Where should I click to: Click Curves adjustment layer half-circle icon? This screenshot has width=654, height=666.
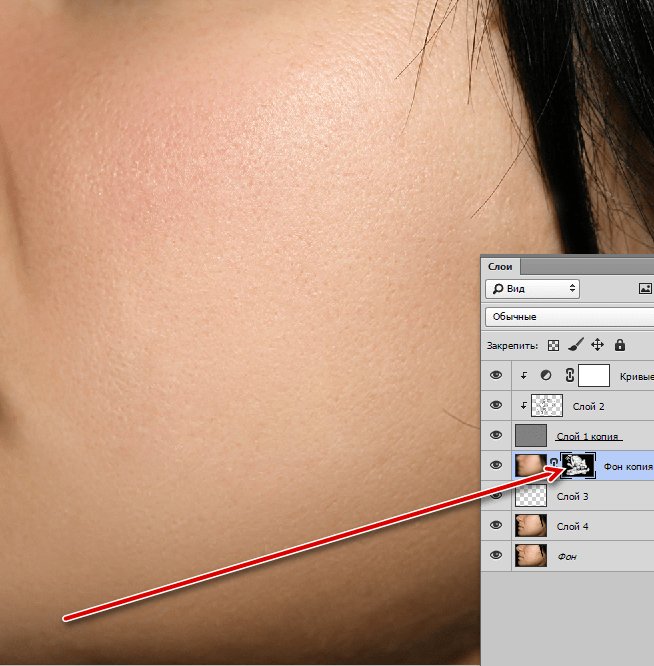click(x=546, y=376)
